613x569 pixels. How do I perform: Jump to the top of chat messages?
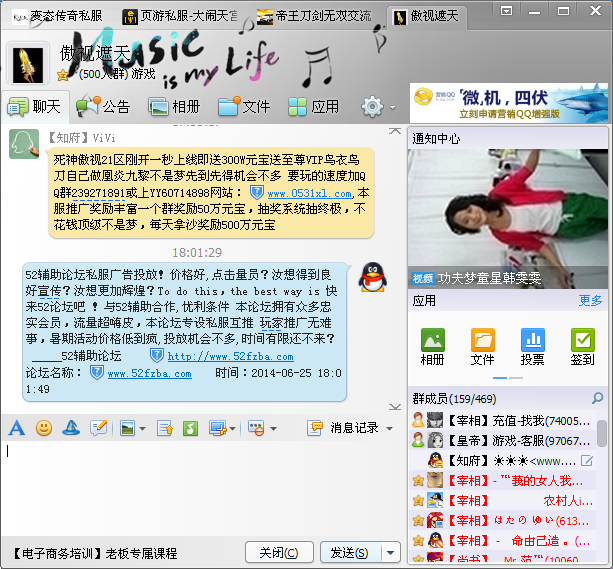point(395,131)
